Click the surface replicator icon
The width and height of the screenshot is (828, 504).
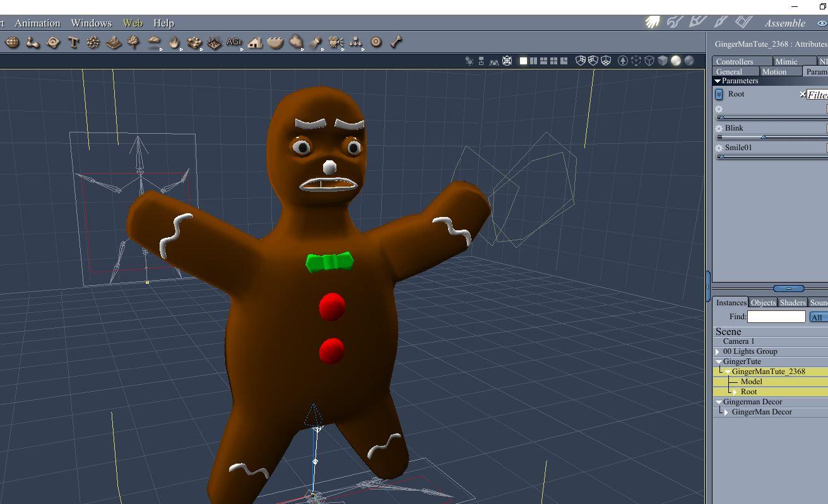(194, 42)
